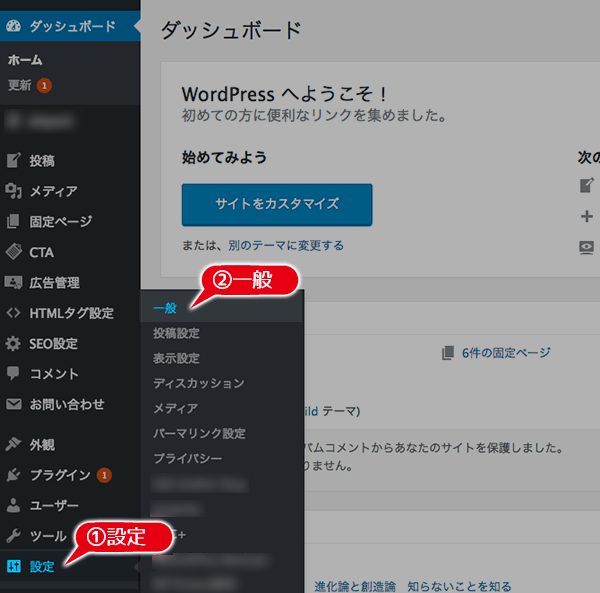The image size is (600, 593).
Task: Click the 固定ページ pages icon
Action: (13, 221)
